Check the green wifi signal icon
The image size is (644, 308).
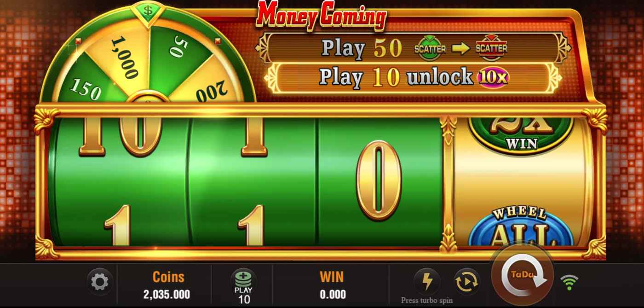(569, 282)
